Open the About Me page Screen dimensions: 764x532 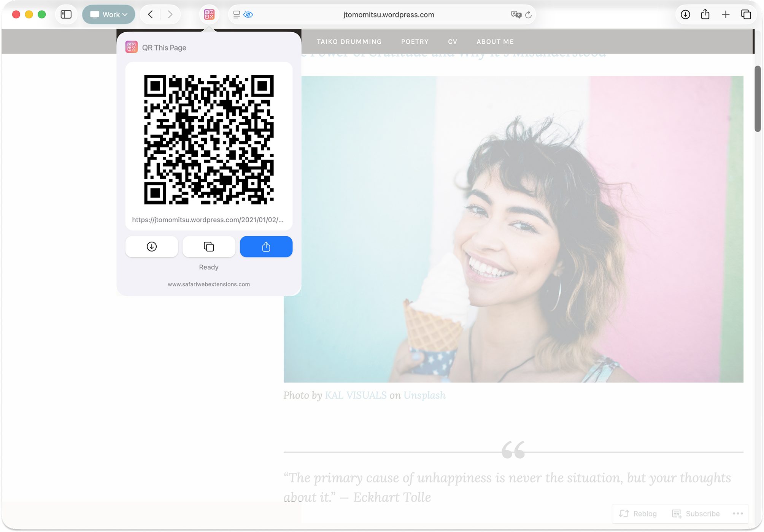(495, 42)
